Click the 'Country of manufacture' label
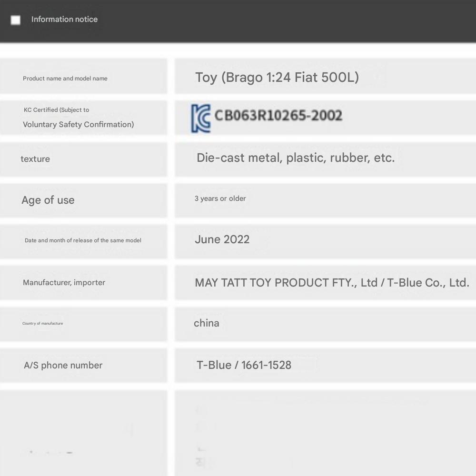Screen dimensions: 476x476 [42, 323]
